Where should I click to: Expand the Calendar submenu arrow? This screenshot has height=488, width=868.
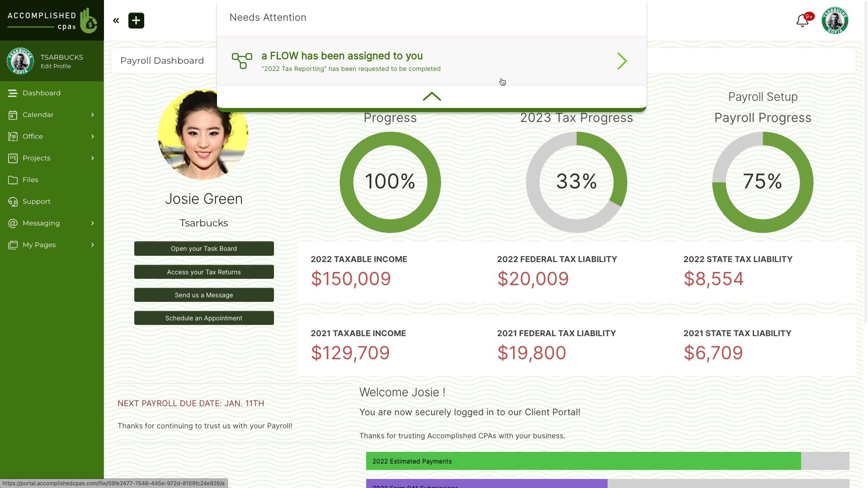(93, 115)
